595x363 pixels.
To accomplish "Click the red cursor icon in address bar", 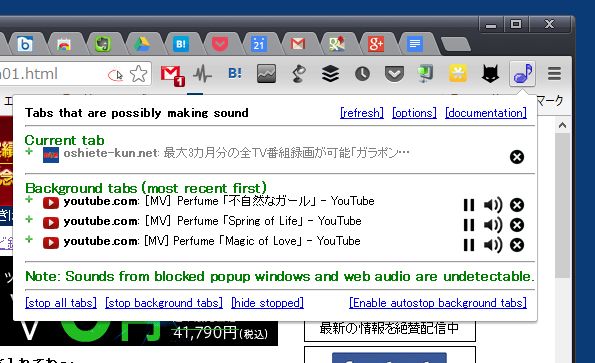I will pyautogui.click(x=115, y=75).
